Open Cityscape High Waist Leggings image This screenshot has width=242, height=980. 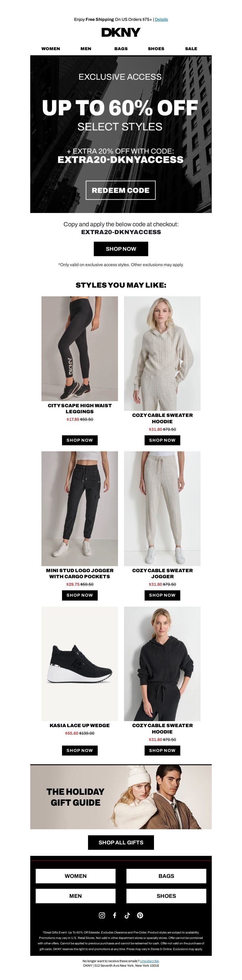(80, 349)
